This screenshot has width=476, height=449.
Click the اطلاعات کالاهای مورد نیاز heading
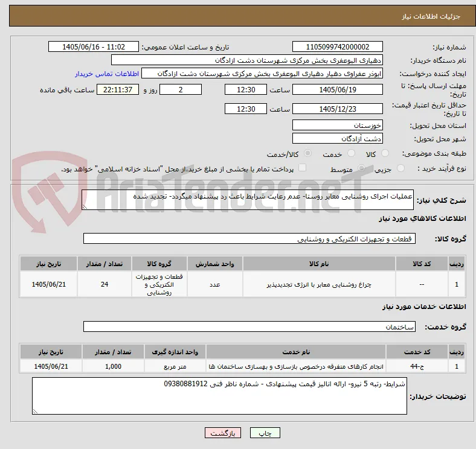(x=422, y=218)
